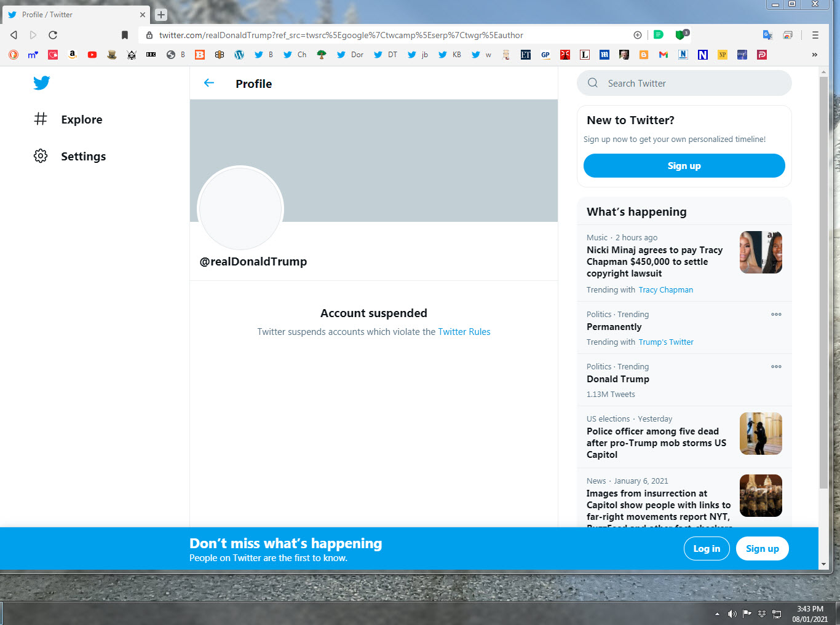The height and width of the screenshot is (625, 840).
Task: Open the Twitter bookmark labeled Ch
Action: pos(295,55)
